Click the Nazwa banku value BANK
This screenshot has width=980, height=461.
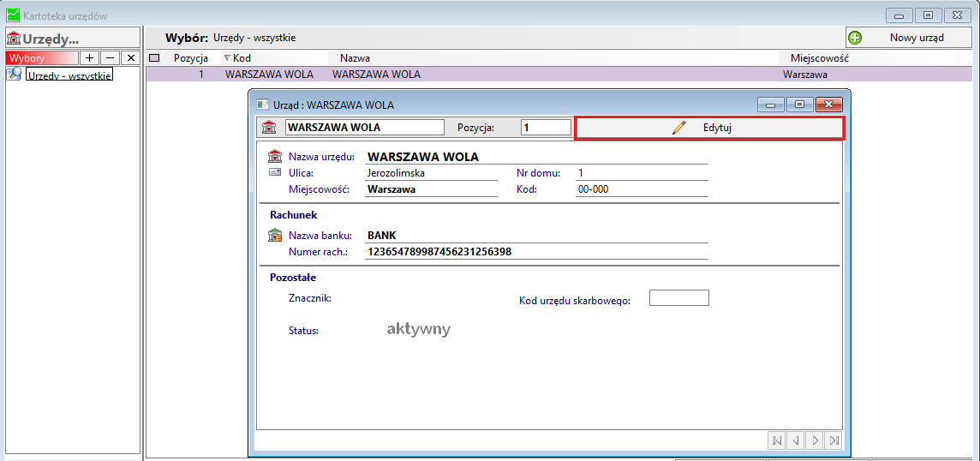(x=382, y=236)
